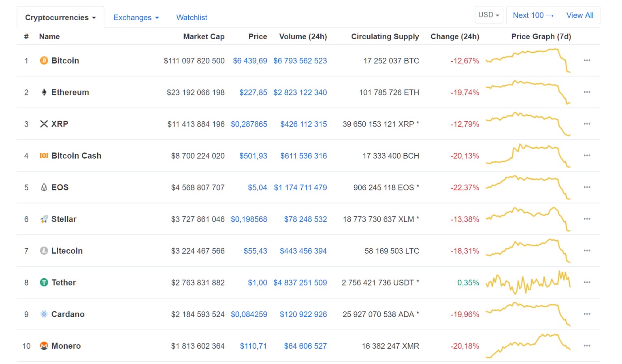Open the Cryptocurrencies dropdown tab
Viewport: 622px width, 364px height.
pos(60,17)
